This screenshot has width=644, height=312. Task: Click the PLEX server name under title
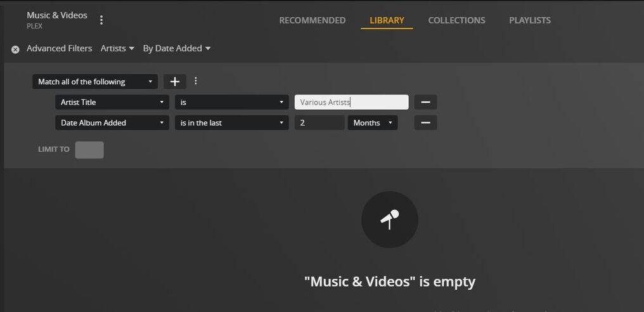[x=34, y=26]
